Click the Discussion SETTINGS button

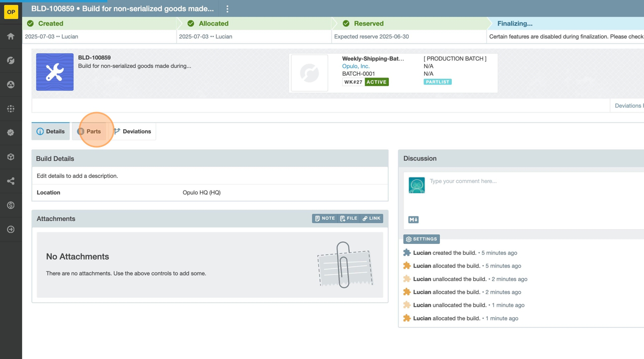coord(422,239)
